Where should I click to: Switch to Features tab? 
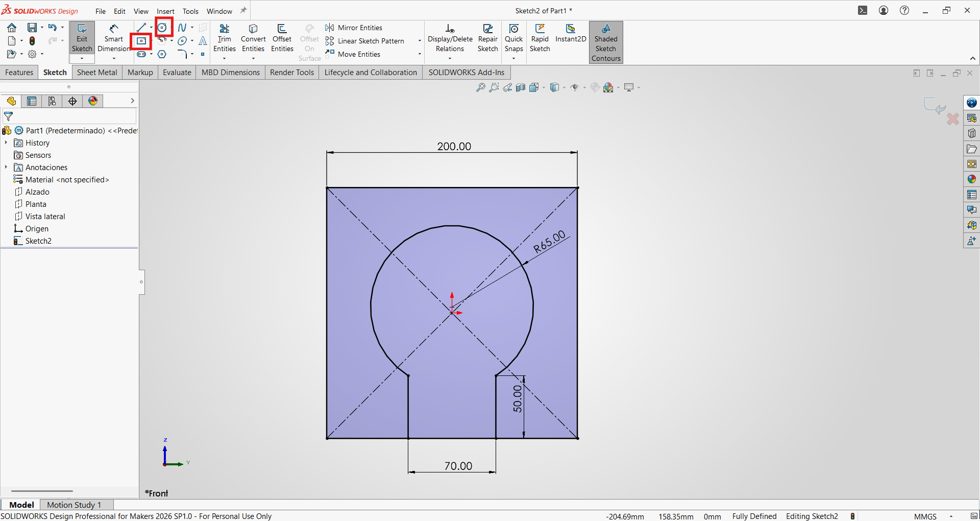click(x=19, y=73)
